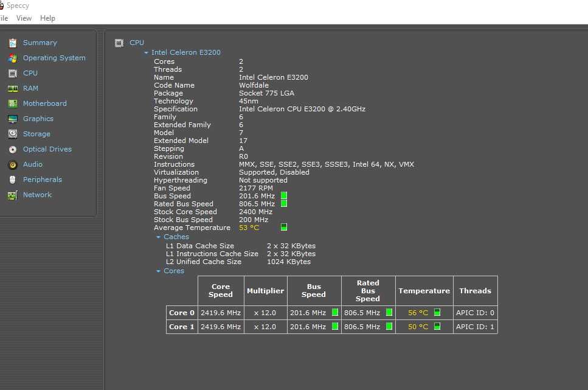The width and height of the screenshot is (588, 390).
Task: Click the Core Speed column header
Action: coord(221,291)
